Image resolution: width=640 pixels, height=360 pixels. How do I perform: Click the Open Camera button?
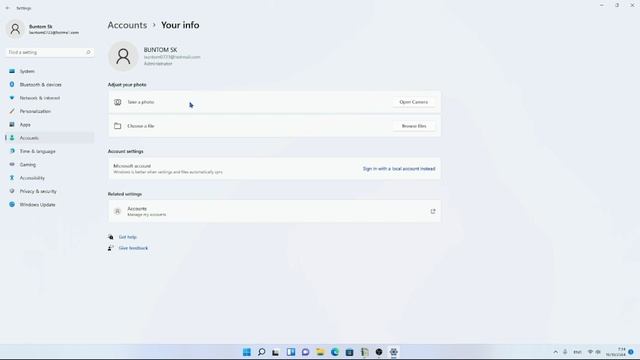tap(413, 102)
